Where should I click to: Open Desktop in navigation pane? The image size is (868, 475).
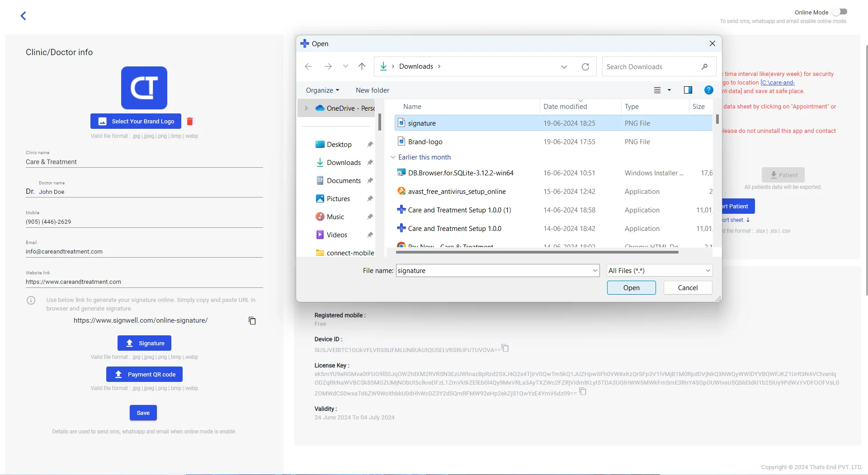tap(339, 145)
